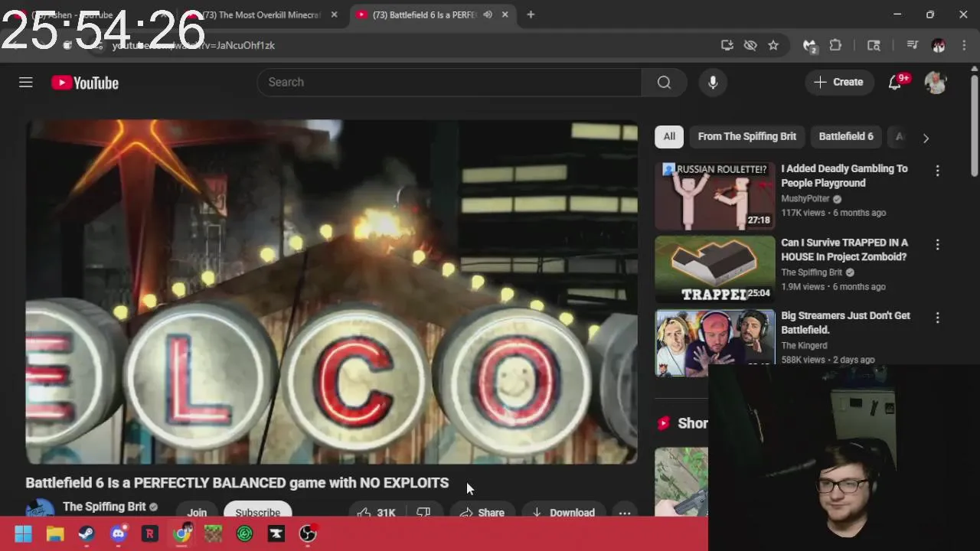Screen dimensions: 980x551
Task: Open Chrome three-dot menu
Action: point(962,45)
